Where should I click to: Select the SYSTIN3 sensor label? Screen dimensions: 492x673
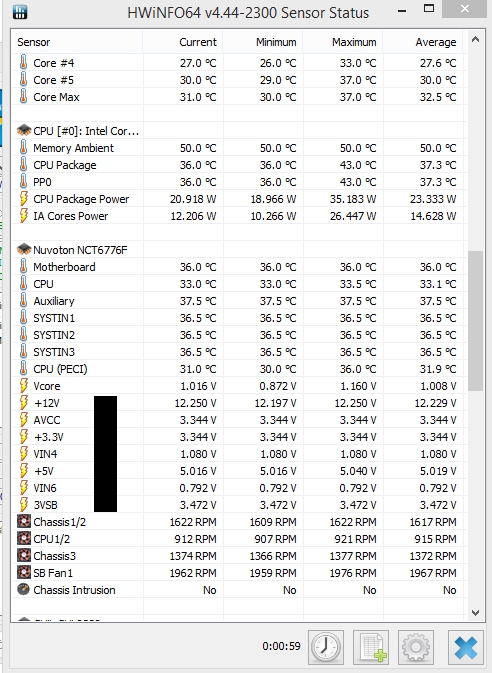[54, 352]
